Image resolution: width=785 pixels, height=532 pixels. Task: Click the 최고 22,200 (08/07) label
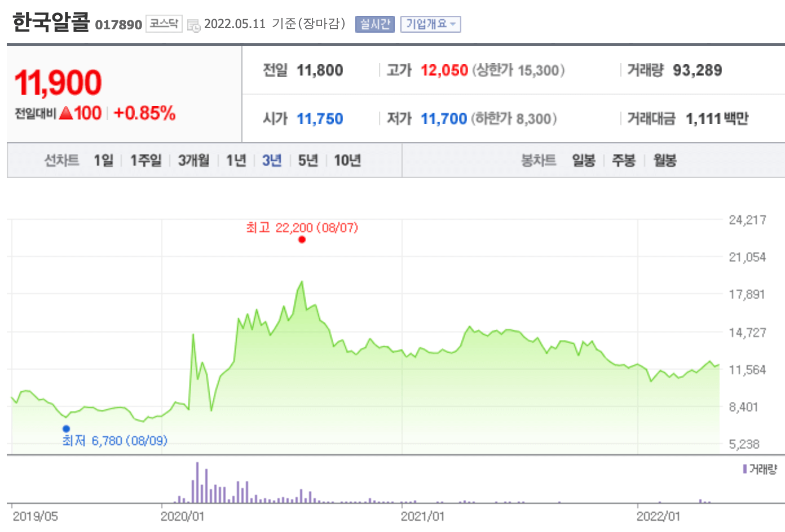pyautogui.click(x=302, y=228)
